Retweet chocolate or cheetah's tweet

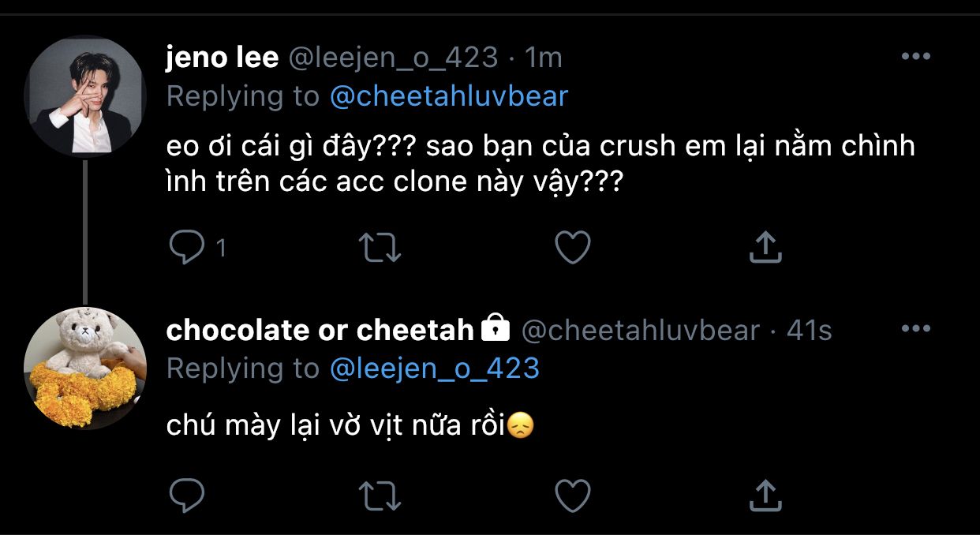(x=380, y=496)
